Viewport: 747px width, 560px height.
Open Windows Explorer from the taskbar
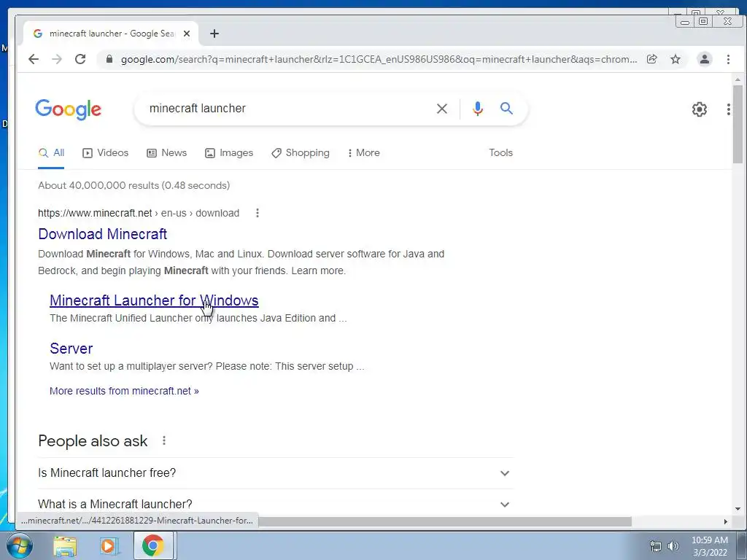[x=65, y=545]
